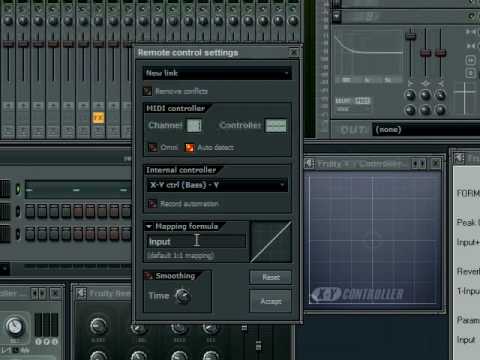Open the OUT (none) output selector

click(426, 129)
